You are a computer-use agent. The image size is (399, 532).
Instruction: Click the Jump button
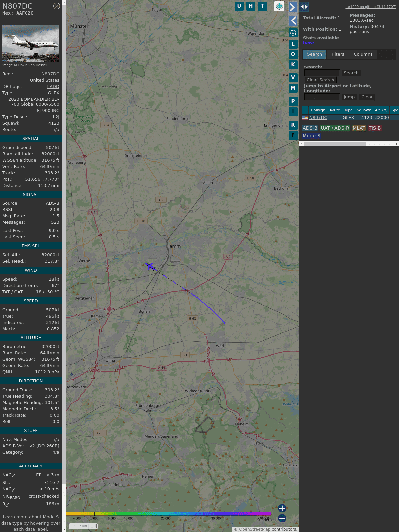(349, 97)
